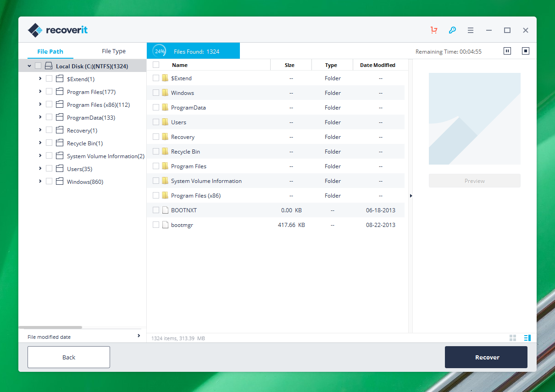Tick the Program Files (x86)(112) tree checkbox

[49, 105]
